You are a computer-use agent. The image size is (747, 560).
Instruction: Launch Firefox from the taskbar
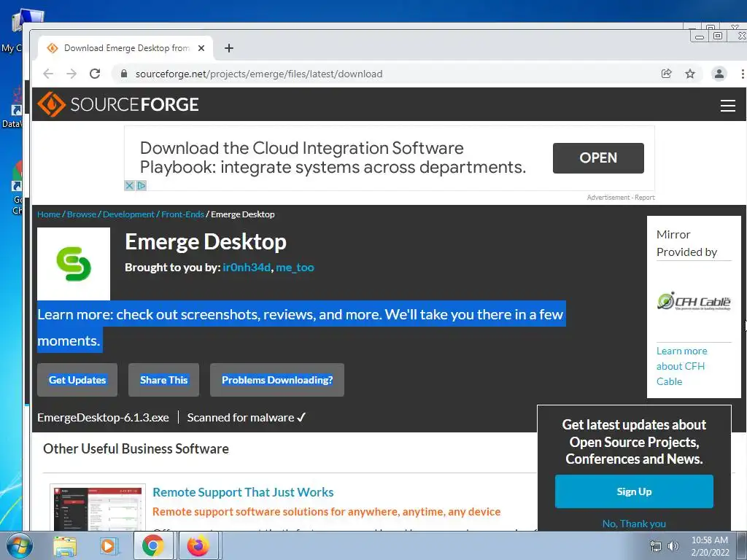[x=198, y=545]
